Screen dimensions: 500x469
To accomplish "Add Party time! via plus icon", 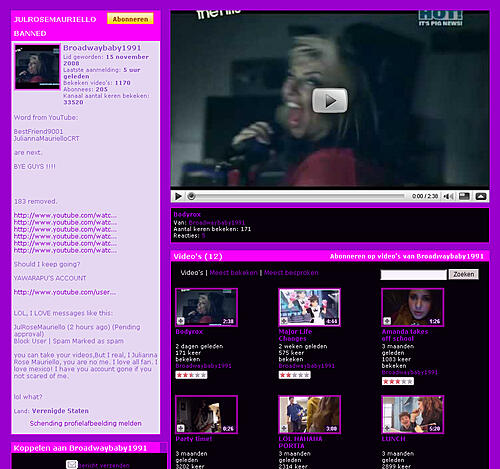I will click(x=180, y=428).
